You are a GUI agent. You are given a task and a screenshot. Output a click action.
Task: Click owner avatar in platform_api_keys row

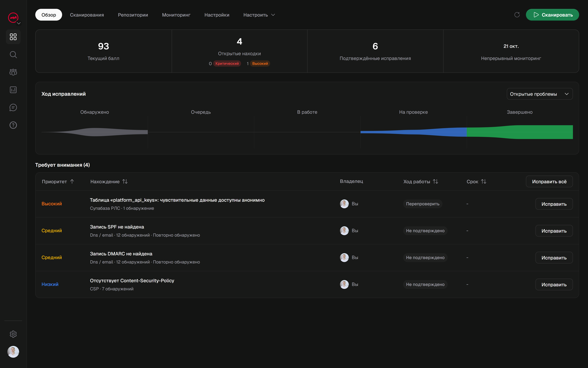[x=344, y=204]
